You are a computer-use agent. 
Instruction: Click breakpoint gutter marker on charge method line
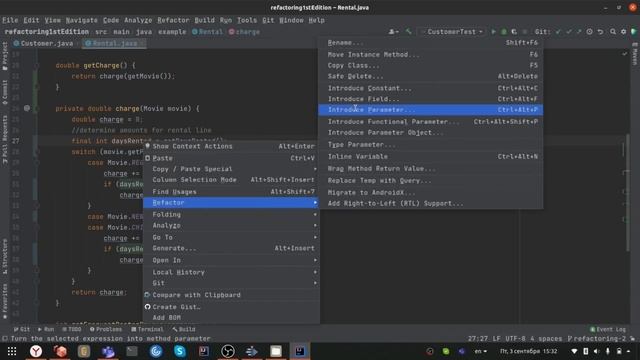[x=27, y=108]
